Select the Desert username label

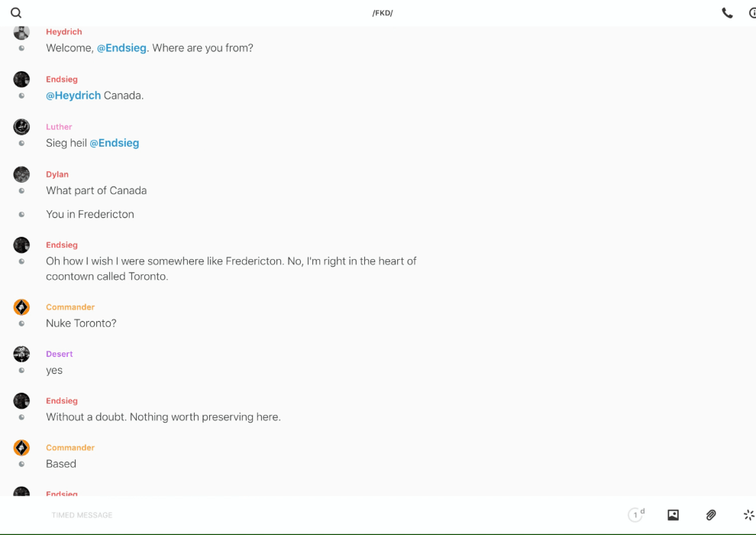60,354
